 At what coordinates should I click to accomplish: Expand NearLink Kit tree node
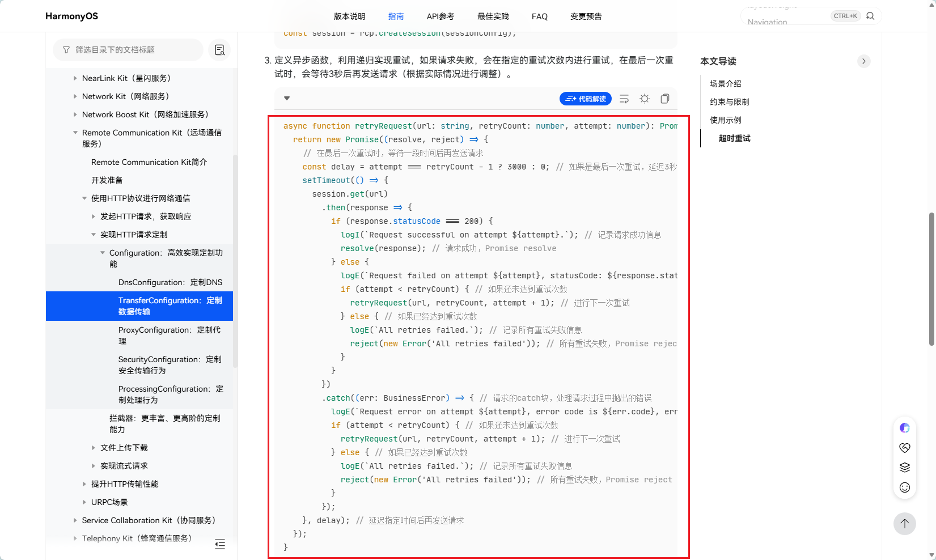(x=75, y=78)
